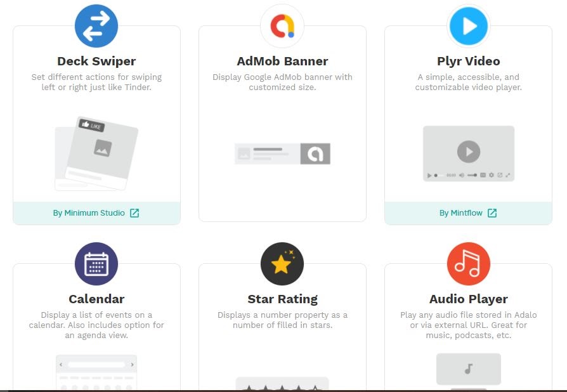Open the By Mintflow link
The width and height of the screenshot is (567, 392).
(x=461, y=213)
